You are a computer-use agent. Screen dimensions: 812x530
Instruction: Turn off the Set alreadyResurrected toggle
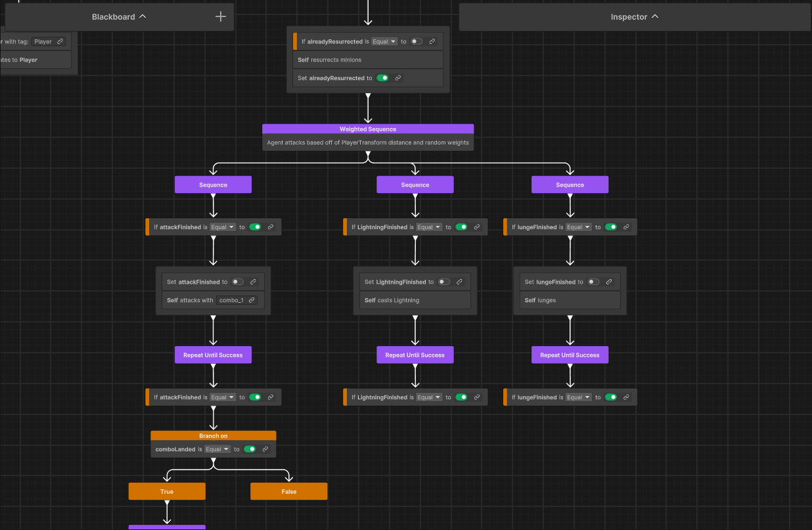383,77
